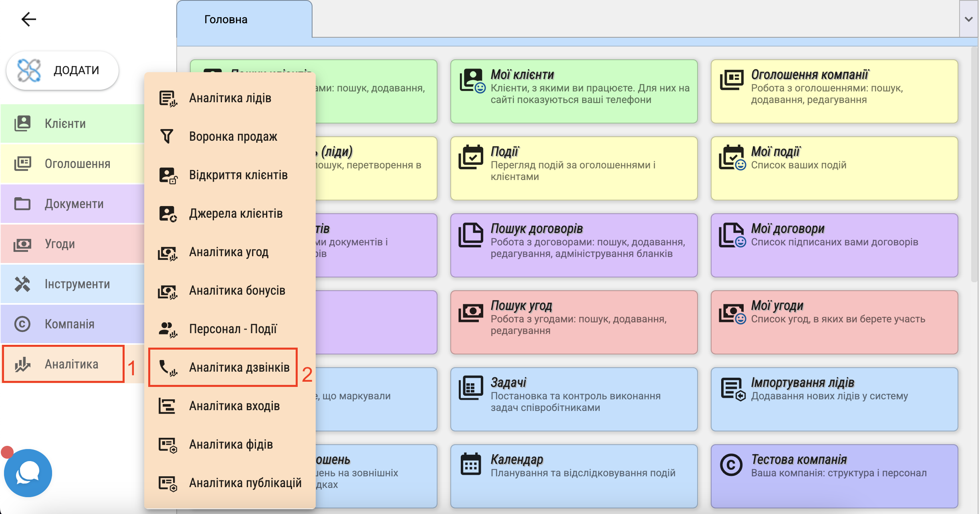Click the Імпортування лідів import icon

pyautogui.click(x=733, y=389)
